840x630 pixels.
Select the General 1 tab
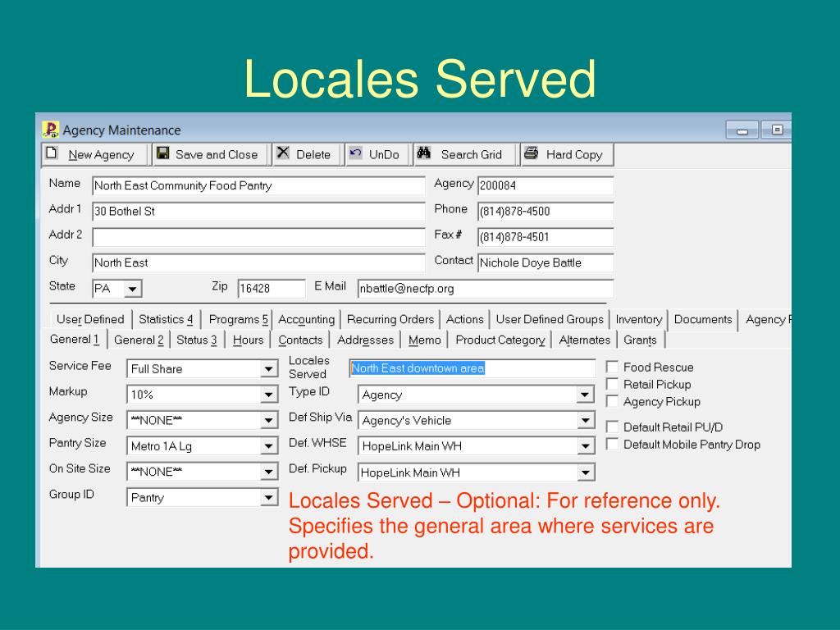[74, 340]
